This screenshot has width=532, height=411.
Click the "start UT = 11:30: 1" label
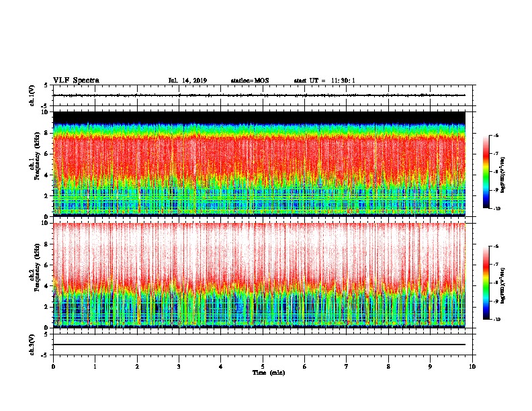[324, 81]
